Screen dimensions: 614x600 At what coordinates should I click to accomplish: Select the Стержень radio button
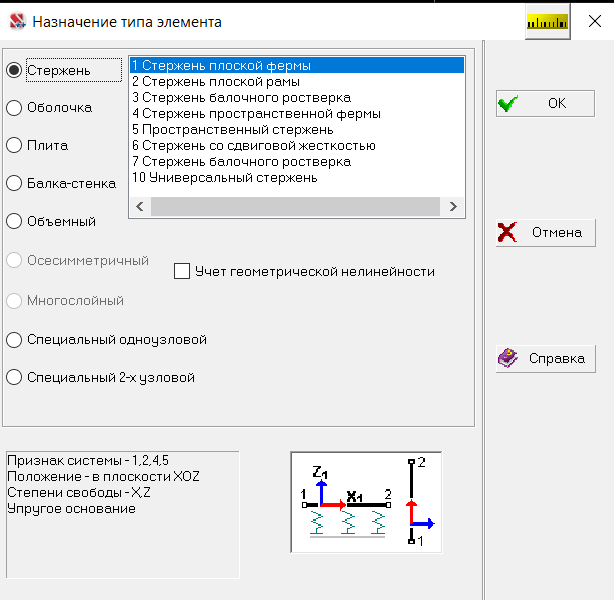point(14,70)
